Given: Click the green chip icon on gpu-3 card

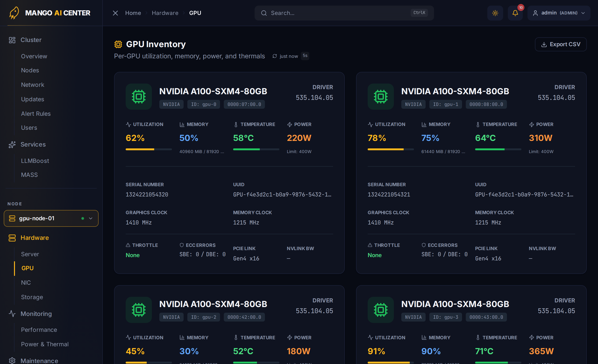Looking at the screenshot, I should (381, 310).
